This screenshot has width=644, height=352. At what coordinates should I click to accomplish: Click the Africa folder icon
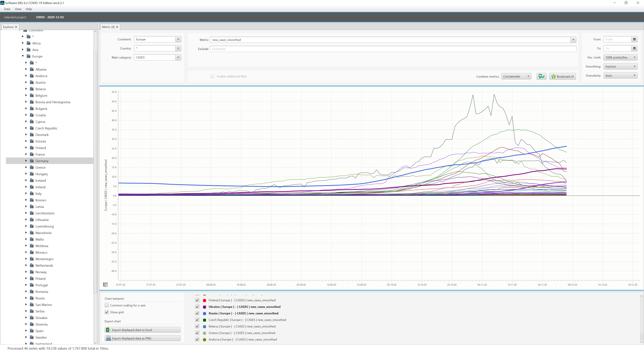click(29, 43)
